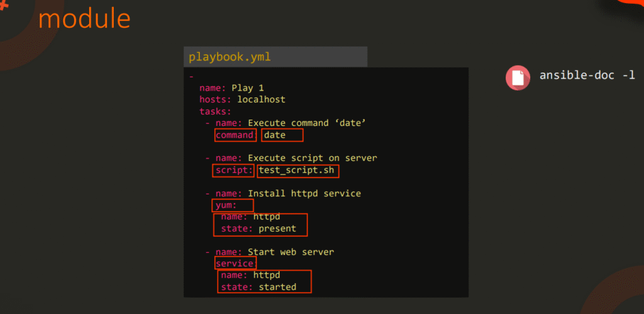644x314 pixels.
Task: Click the 'Start web server' task name
Action: tap(291, 252)
